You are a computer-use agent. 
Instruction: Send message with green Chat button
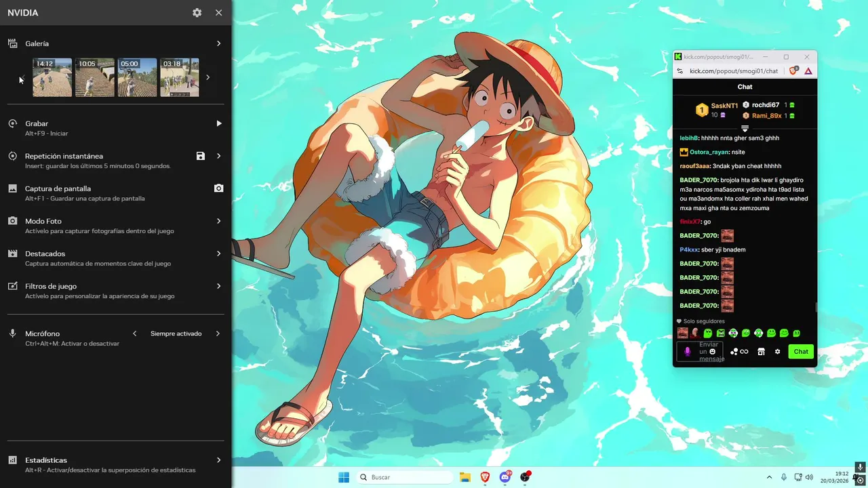801,352
